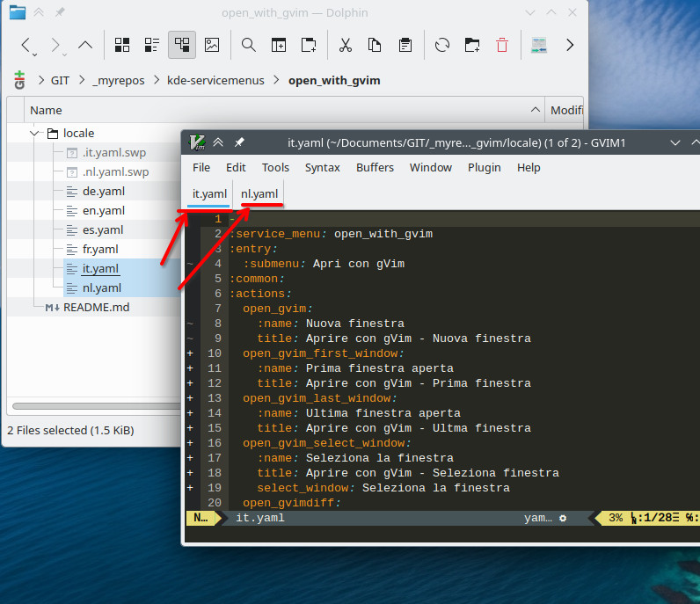Open breadcrumb chevron after _myrepos
Viewport: 700px width, 604px height.
(x=157, y=80)
